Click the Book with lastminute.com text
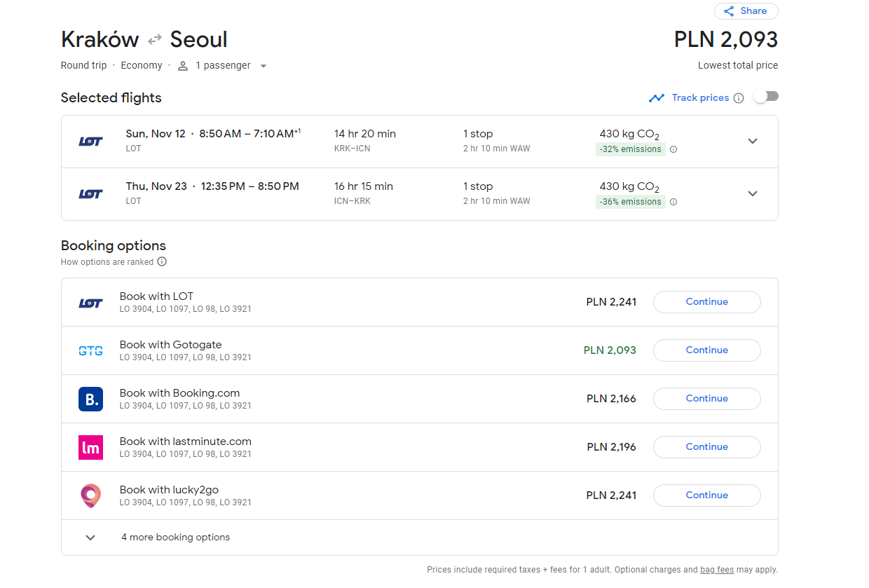 (x=186, y=442)
